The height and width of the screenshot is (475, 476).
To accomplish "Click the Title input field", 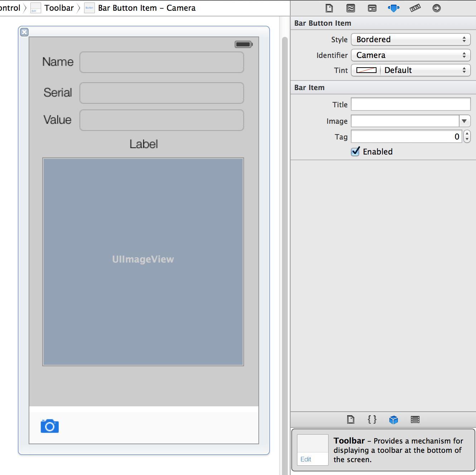I will coord(411,104).
